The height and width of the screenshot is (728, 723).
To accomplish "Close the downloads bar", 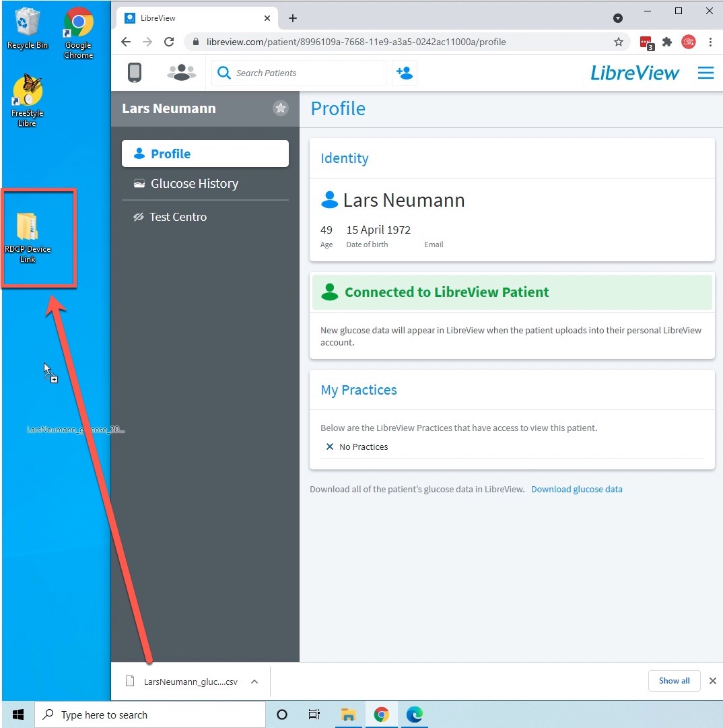I will coord(713,681).
